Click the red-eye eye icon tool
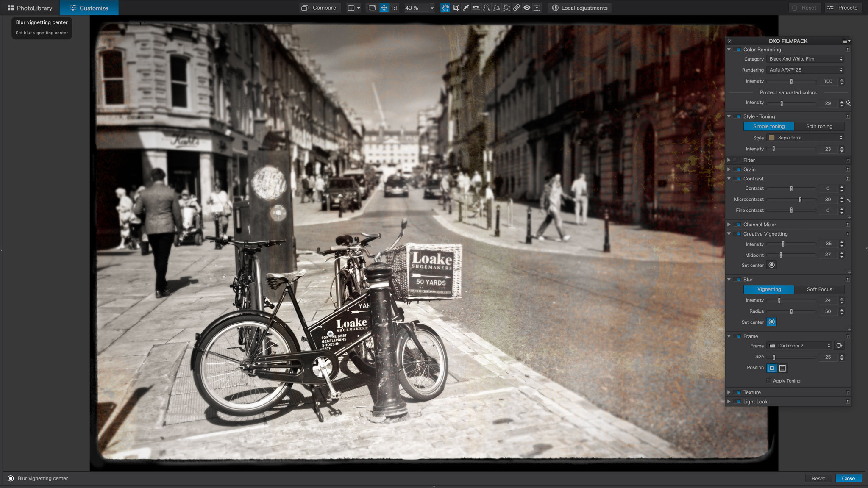This screenshot has width=868, height=488. click(527, 8)
